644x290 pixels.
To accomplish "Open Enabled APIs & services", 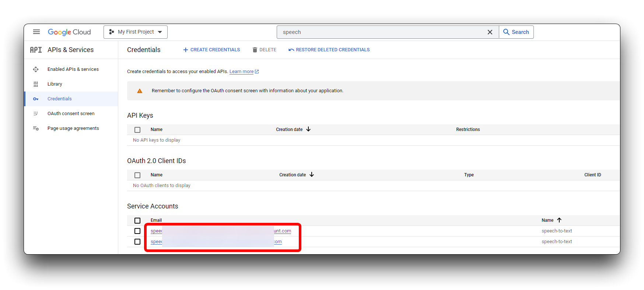I will [73, 69].
